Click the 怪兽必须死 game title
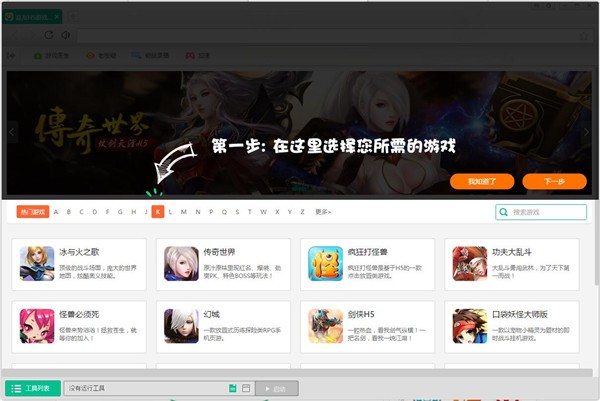Image resolution: width=600 pixels, height=401 pixels. 79,314
